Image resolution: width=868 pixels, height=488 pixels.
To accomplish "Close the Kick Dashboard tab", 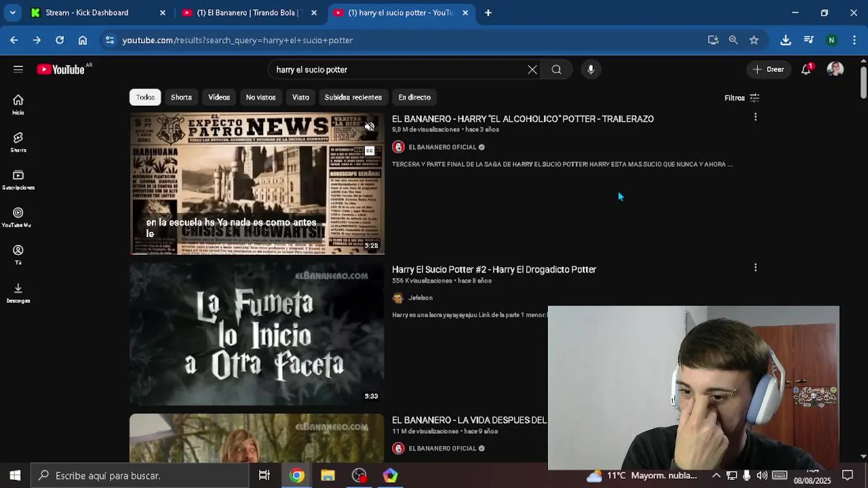I will [162, 12].
